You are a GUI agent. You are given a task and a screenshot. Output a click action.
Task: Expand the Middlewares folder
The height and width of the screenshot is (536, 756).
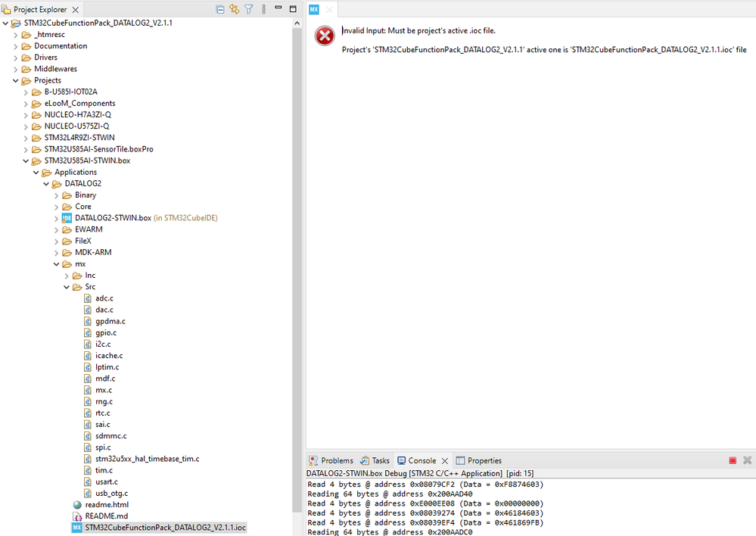coord(16,70)
